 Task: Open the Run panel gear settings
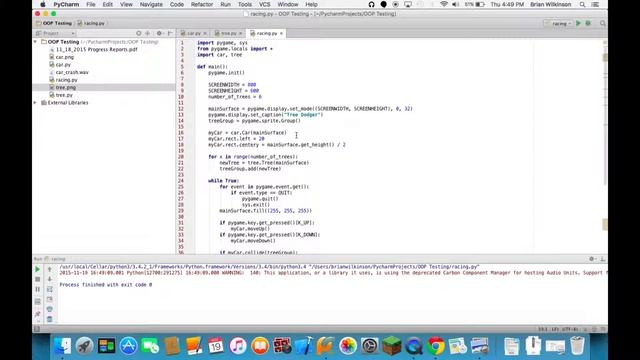point(591,259)
